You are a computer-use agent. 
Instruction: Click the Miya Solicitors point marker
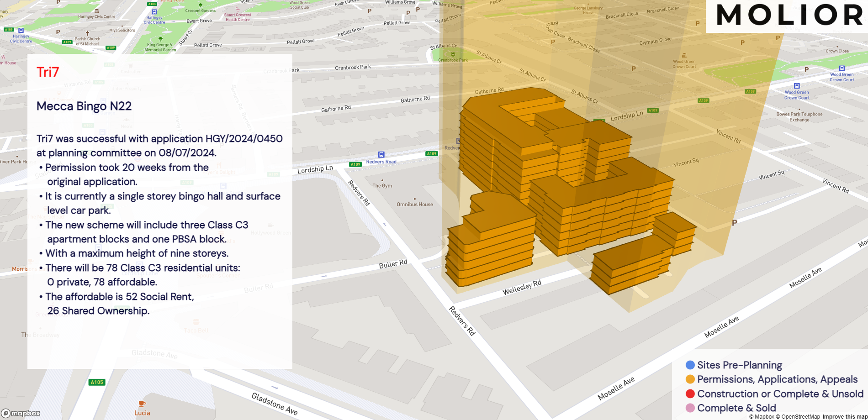(122, 25)
